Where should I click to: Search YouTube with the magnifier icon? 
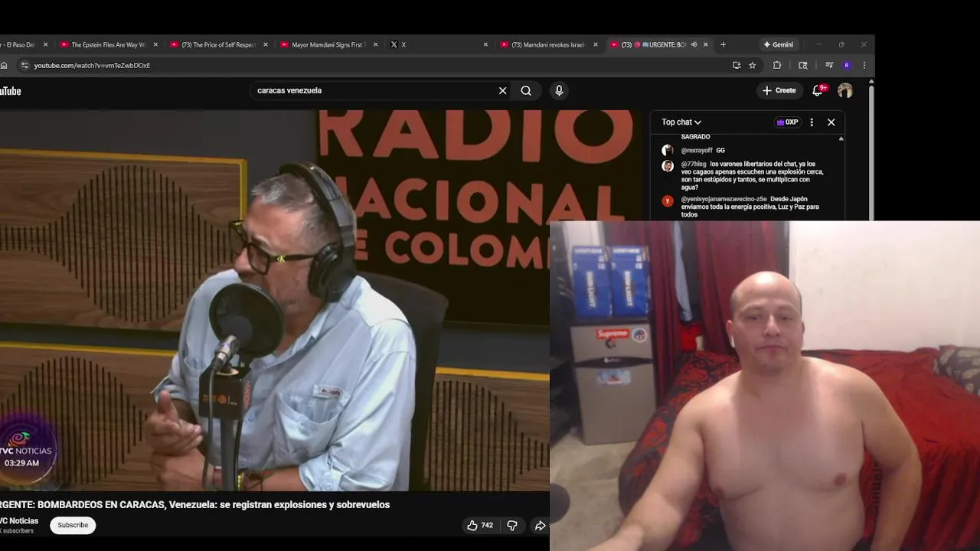pos(526,90)
